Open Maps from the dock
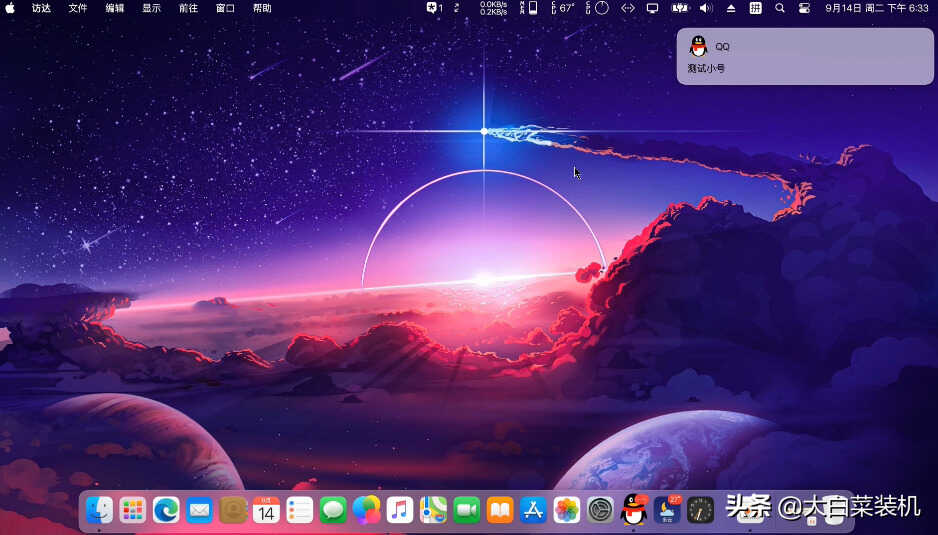The image size is (938, 535). click(x=433, y=510)
